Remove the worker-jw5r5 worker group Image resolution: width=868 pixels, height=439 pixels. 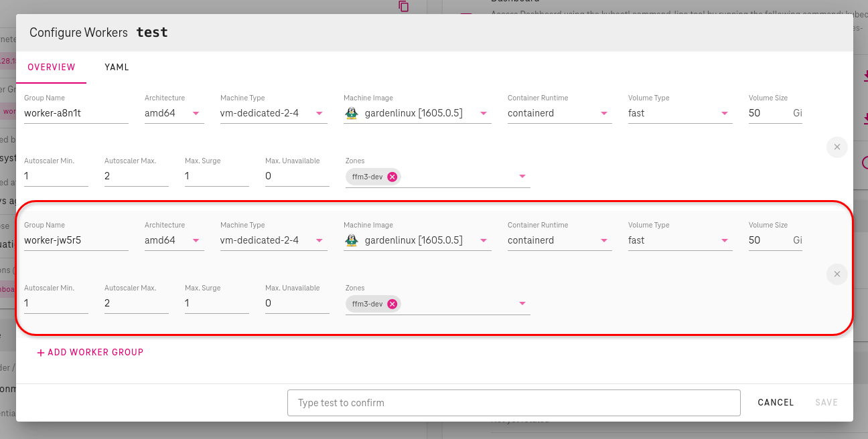837,274
